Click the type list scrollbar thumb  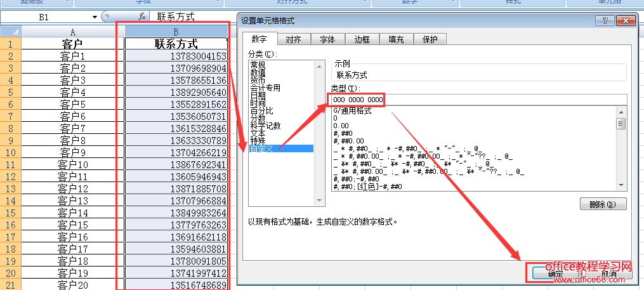point(621,123)
